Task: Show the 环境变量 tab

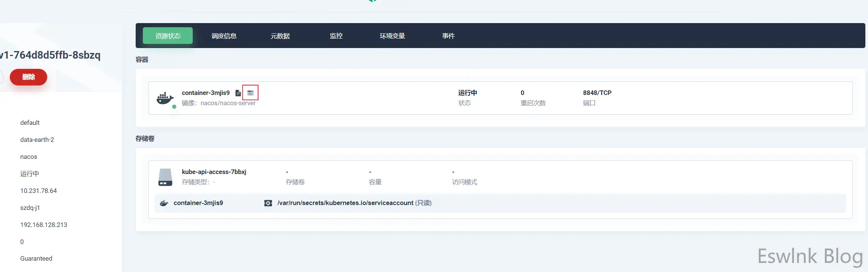Action: point(392,36)
